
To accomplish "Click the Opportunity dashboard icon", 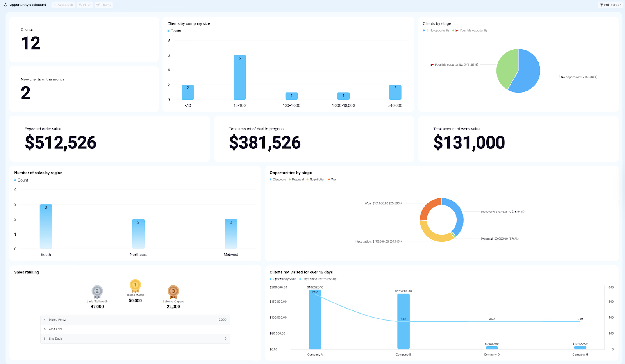I will [x=5, y=5].
